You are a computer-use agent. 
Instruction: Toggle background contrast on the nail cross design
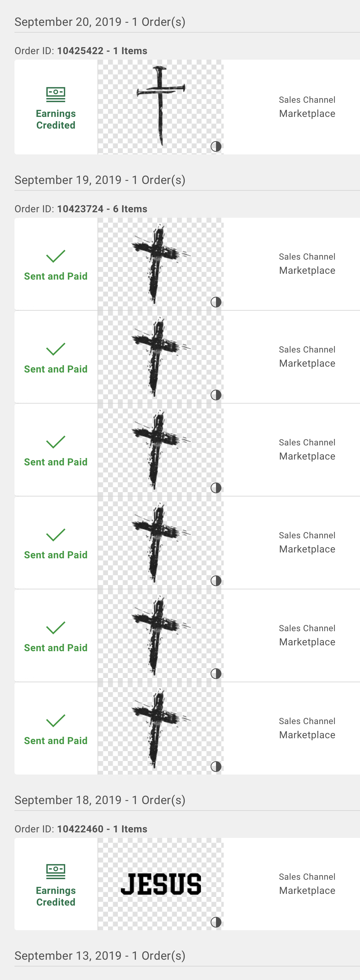pyautogui.click(x=216, y=146)
